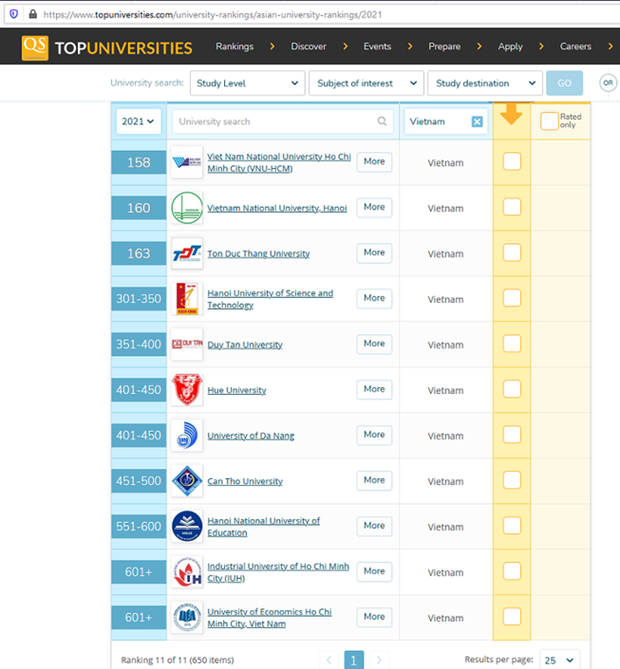
Task: Click the search magnifier icon
Action: tap(382, 122)
